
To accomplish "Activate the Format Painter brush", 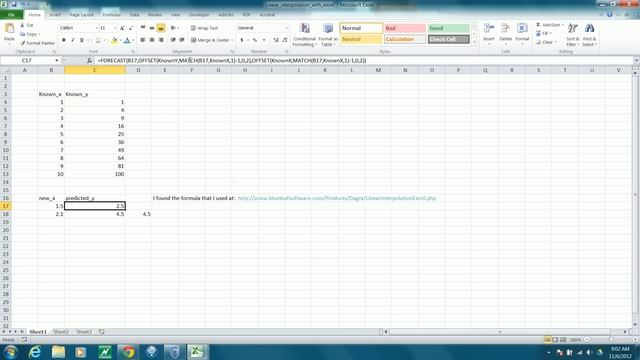I will click(37, 43).
